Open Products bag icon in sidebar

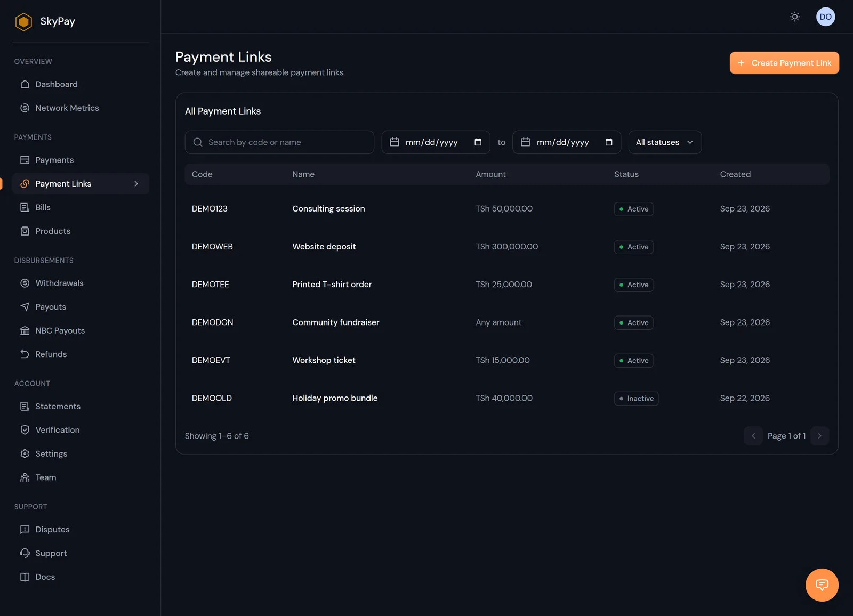pos(25,231)
